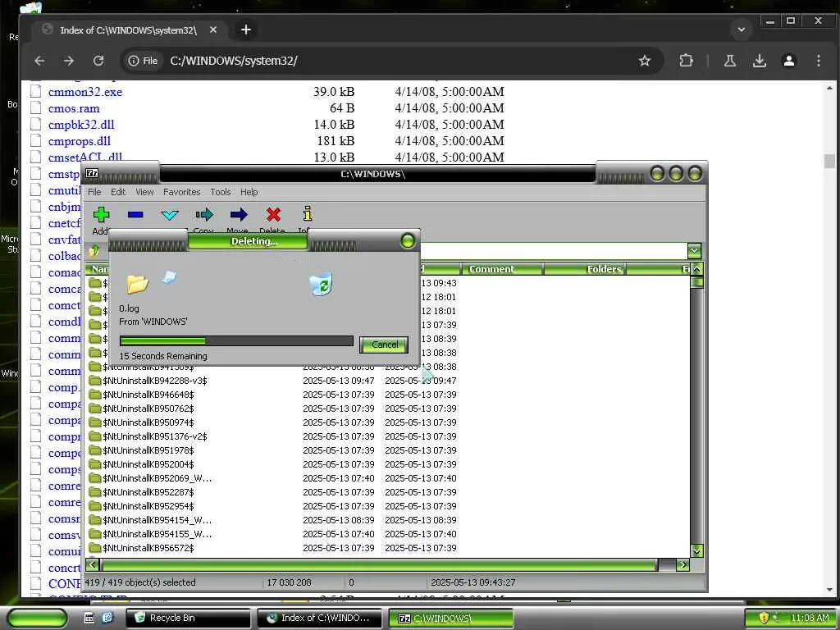Image resolution: width=840 pixels, height=630 pixels.
Task: Bookmark this page with the star icon
Action: [645, 61]
